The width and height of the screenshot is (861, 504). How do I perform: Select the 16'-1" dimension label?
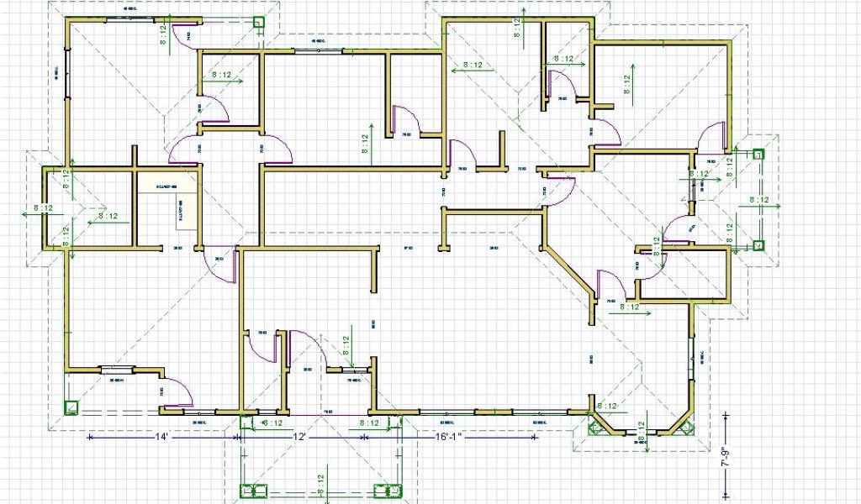451,437
